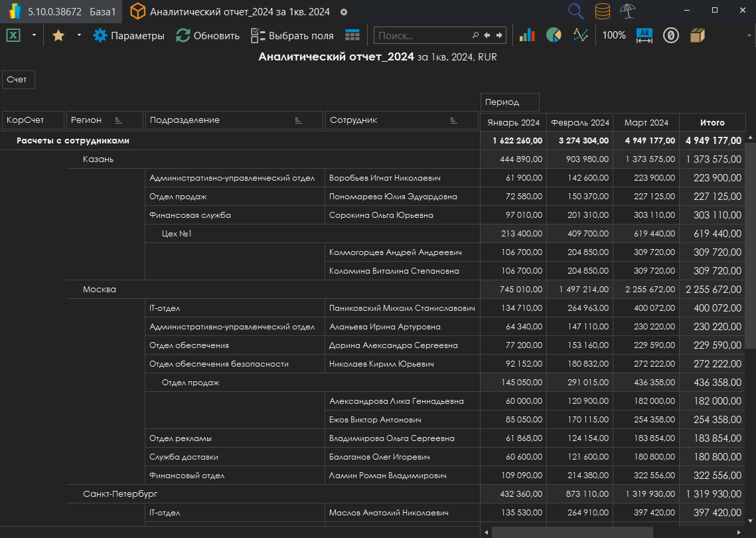Click the favorites star icon

pos(58,36)
